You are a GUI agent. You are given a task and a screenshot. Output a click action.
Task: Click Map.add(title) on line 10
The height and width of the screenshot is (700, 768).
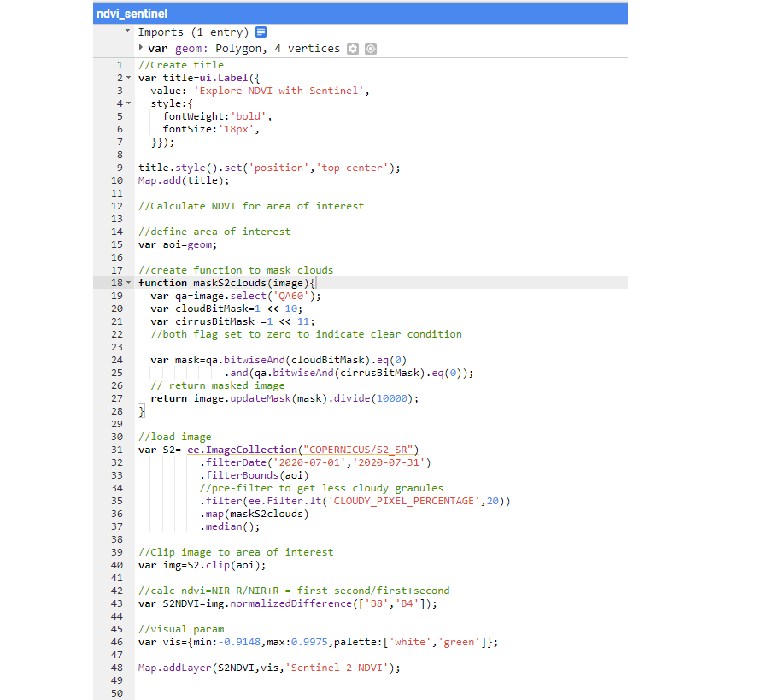click(x=184, y=180)
